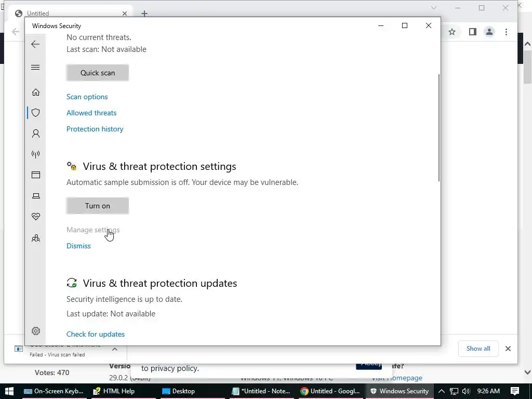532x399 pixels.
Task: Switch to Untitled Notepad taskbar item
Action: click(261, 391)
